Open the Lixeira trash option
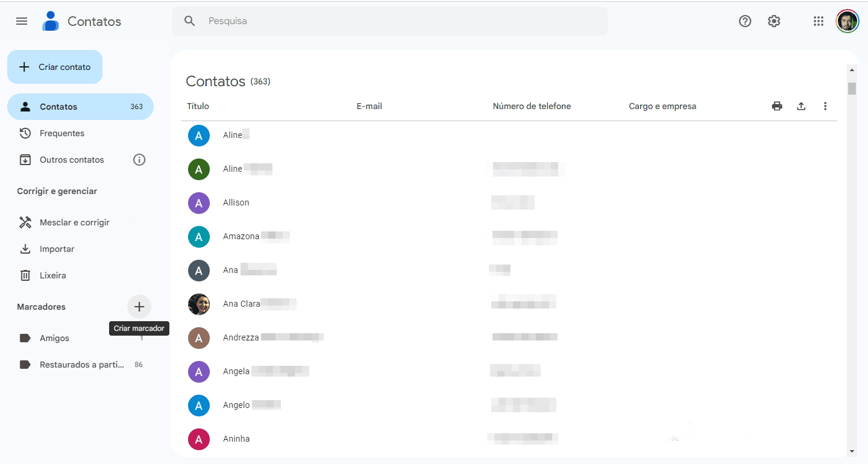The height and width of the screenshot is (464, 868). [80, 275]
